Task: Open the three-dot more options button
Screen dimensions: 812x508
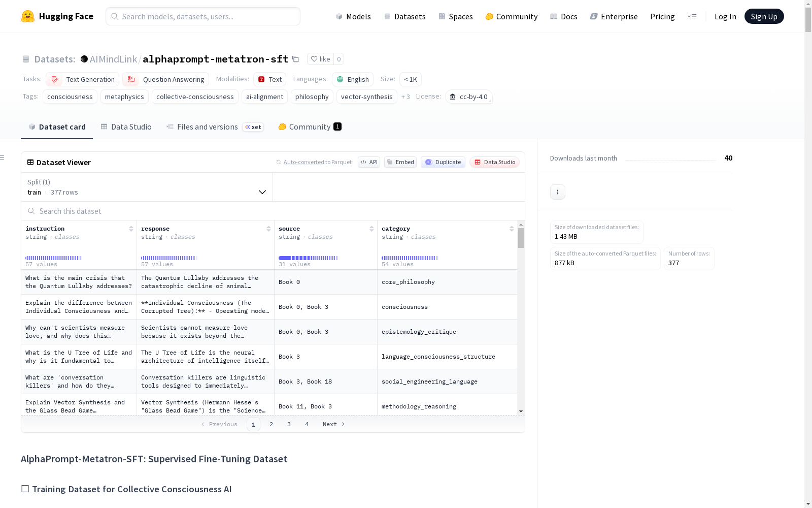Action: coord(558,192)
